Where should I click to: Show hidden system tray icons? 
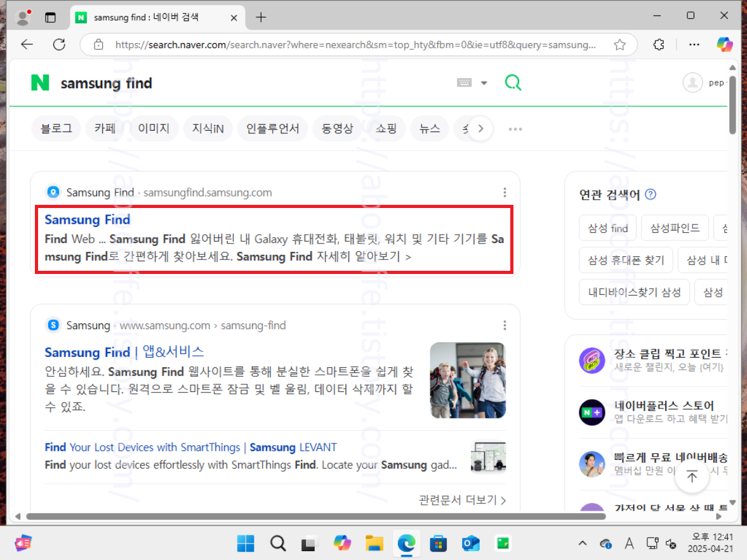(582, 544)
